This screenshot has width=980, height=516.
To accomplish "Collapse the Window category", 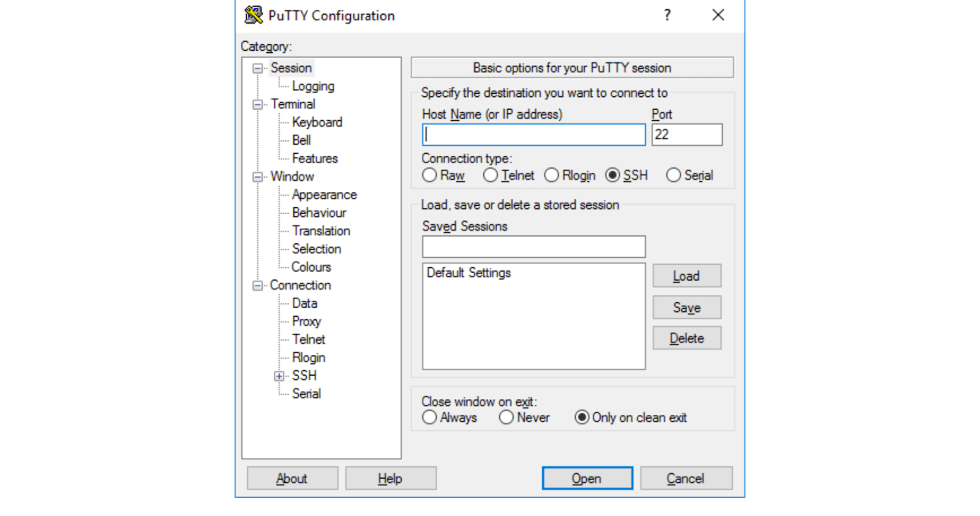I will pyautogui.click(x=258, y=177).
